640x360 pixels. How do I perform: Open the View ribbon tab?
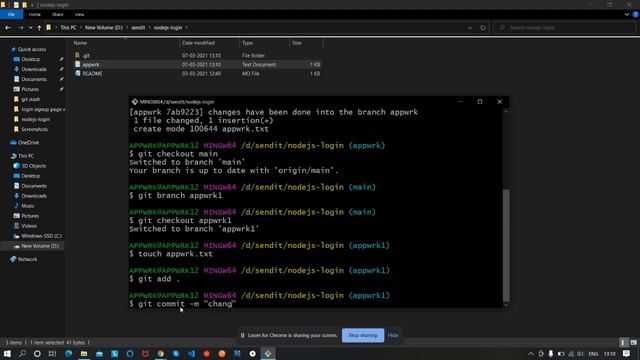pos(79,14)
